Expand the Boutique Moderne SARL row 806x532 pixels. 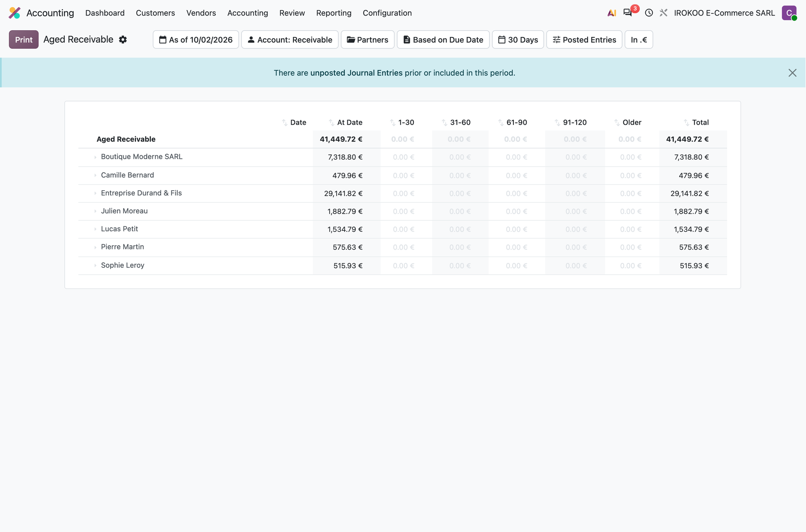click(95, 157)
